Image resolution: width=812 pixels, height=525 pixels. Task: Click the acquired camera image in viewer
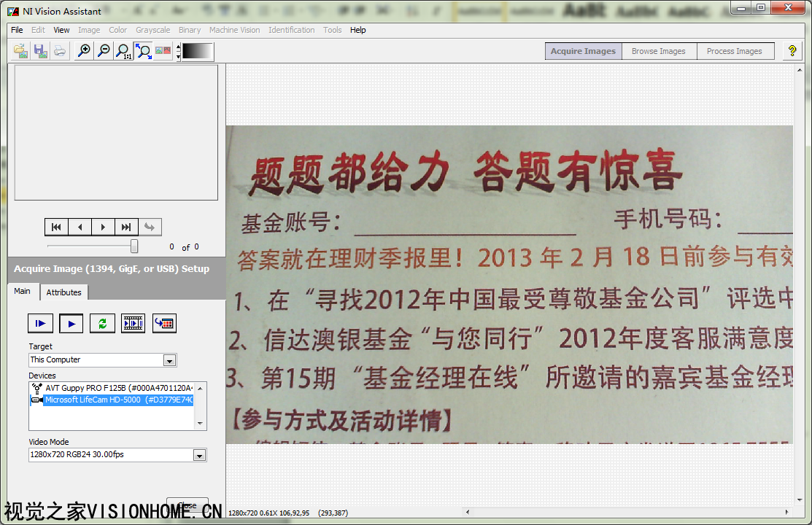[x=509, y=284]
